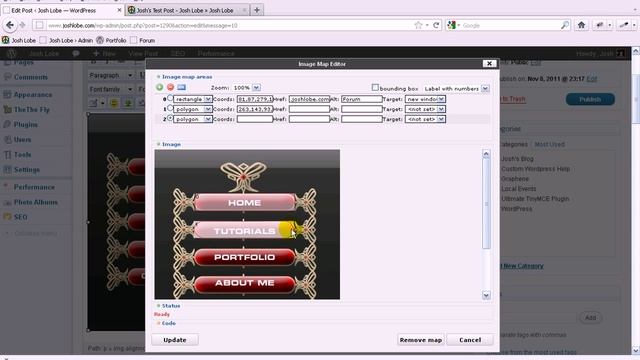Open Josh Lobe bookmark

click(x=19, y=40)
